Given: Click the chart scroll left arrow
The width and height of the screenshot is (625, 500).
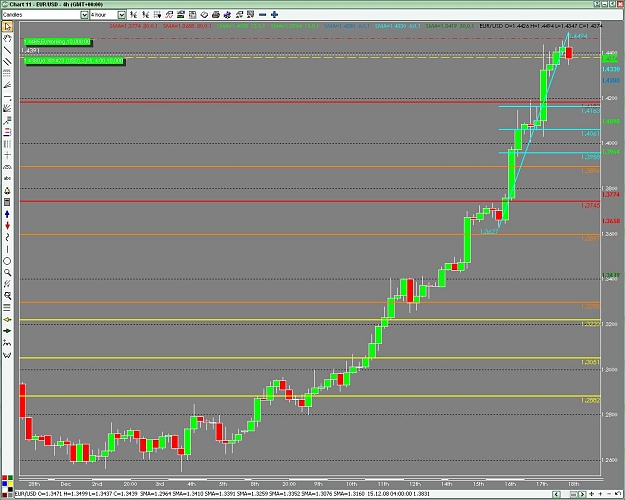Looking at the screenshot, I should 556,494.
